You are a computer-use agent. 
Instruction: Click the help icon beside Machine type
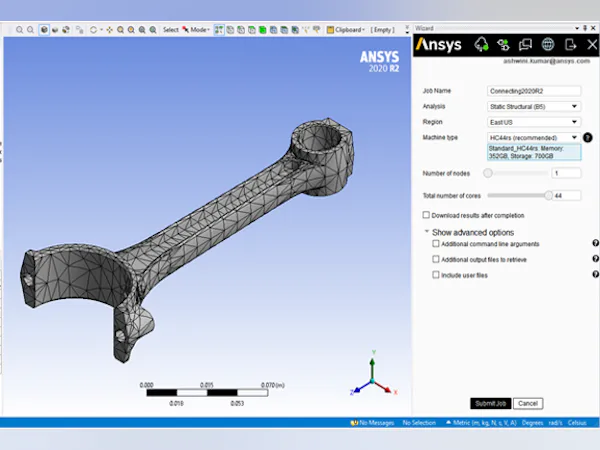[587, 137]
